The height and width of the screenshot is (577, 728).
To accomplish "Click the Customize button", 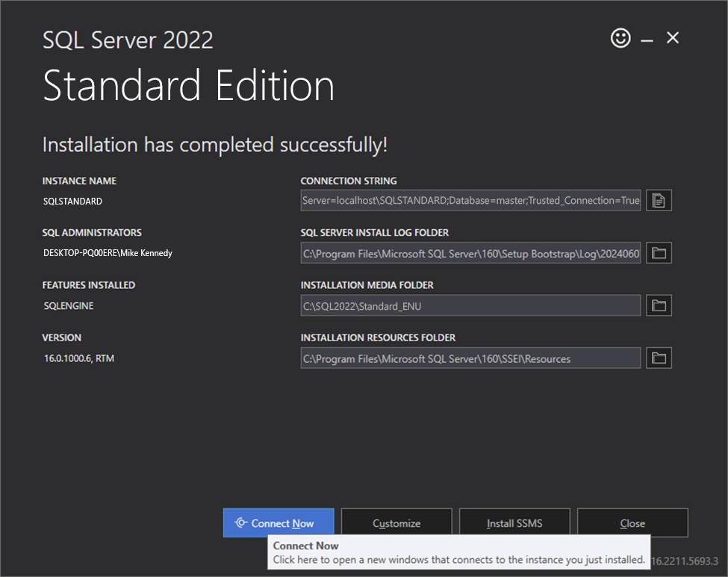I will point(396,523).
